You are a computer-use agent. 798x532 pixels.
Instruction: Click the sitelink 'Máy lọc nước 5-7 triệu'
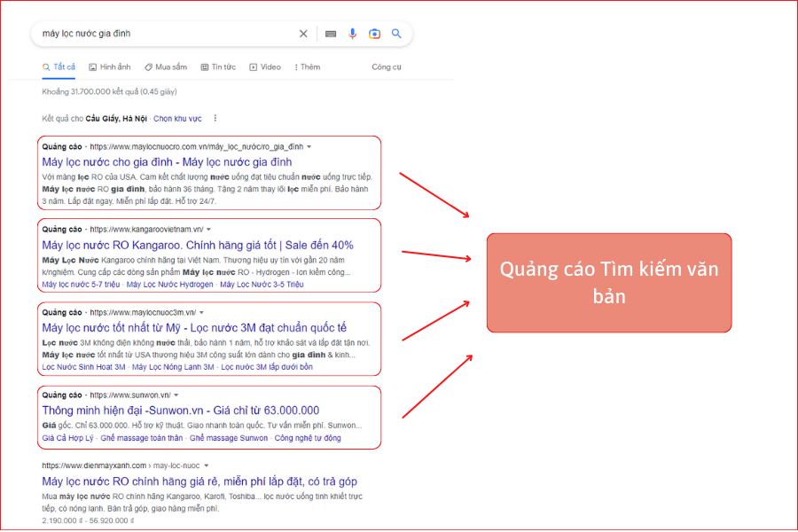pos(81,285)
